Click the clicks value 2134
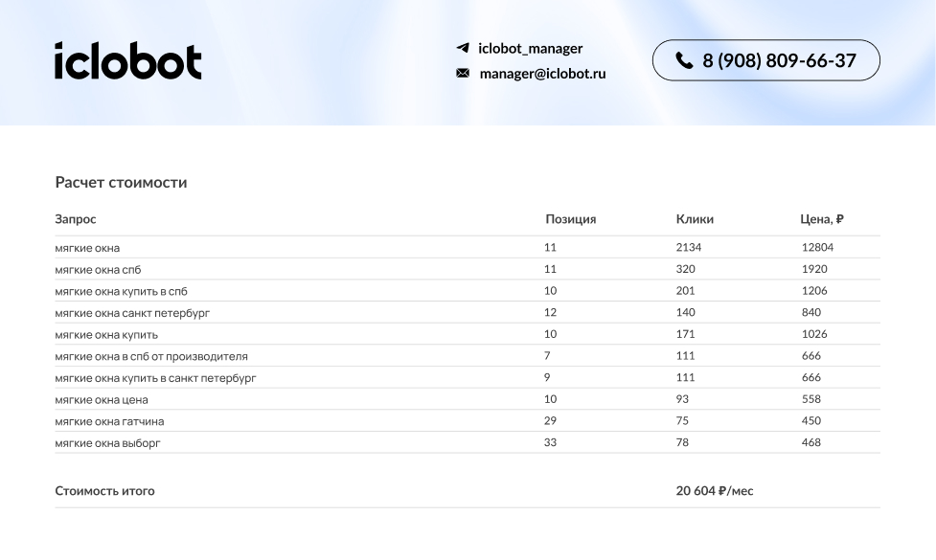The height and width of the screenshot is (560, 936). [689, 247]
